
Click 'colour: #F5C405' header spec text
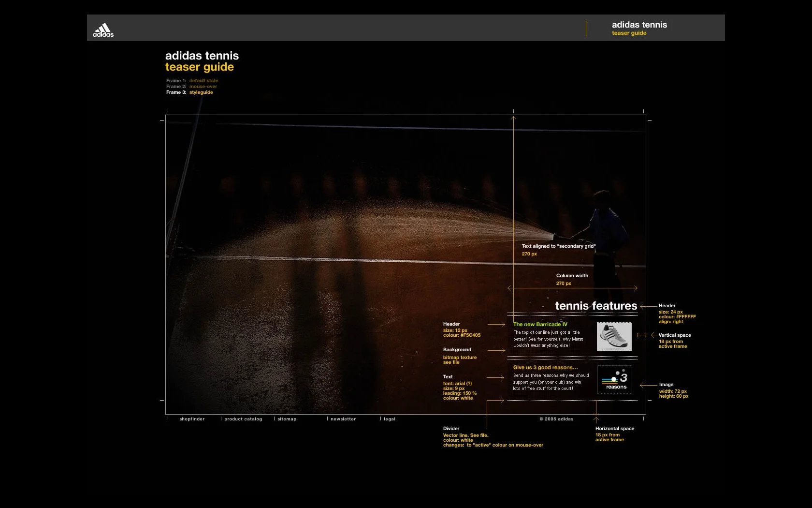pos(462,335)
